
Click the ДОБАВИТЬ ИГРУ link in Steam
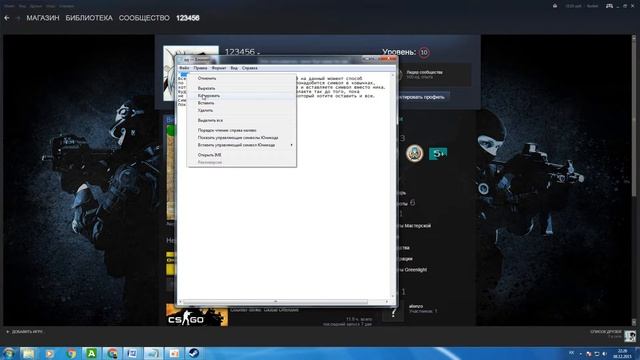coord(25,332)
